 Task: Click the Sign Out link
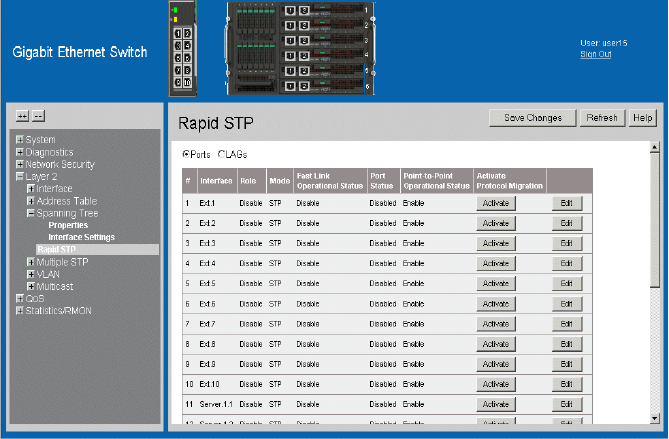click(x=596, y=54)
